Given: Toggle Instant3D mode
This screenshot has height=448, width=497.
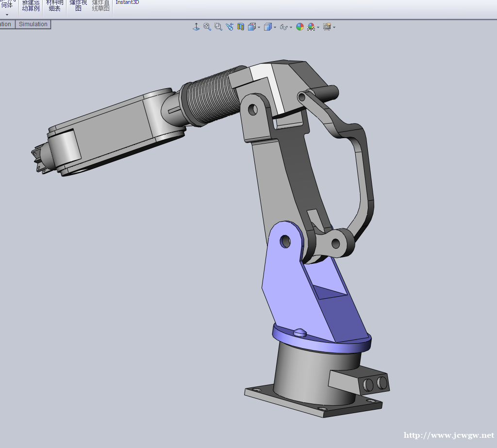Looking at the screenshot, I should [127, 2].
